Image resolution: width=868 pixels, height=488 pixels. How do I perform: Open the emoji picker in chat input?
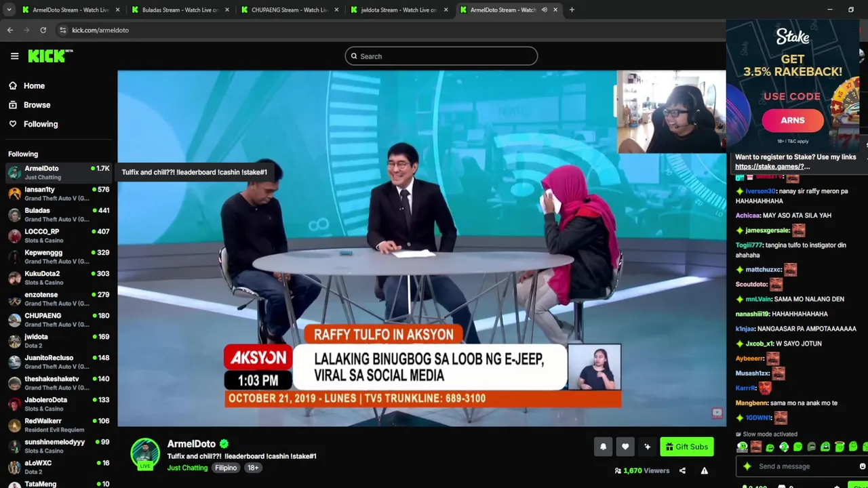tap(863, 466)
